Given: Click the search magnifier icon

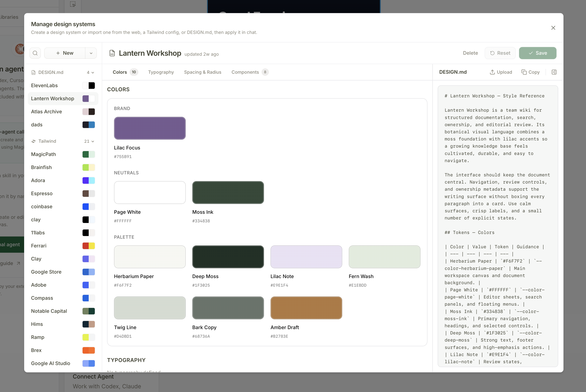Looking at the screenshot, I should pyautogui.click(x=35, y=53).
